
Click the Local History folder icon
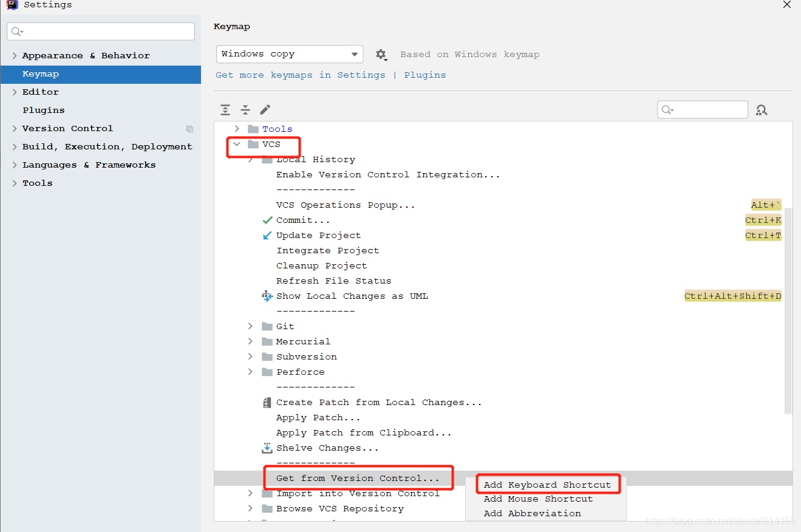[267, 159]
